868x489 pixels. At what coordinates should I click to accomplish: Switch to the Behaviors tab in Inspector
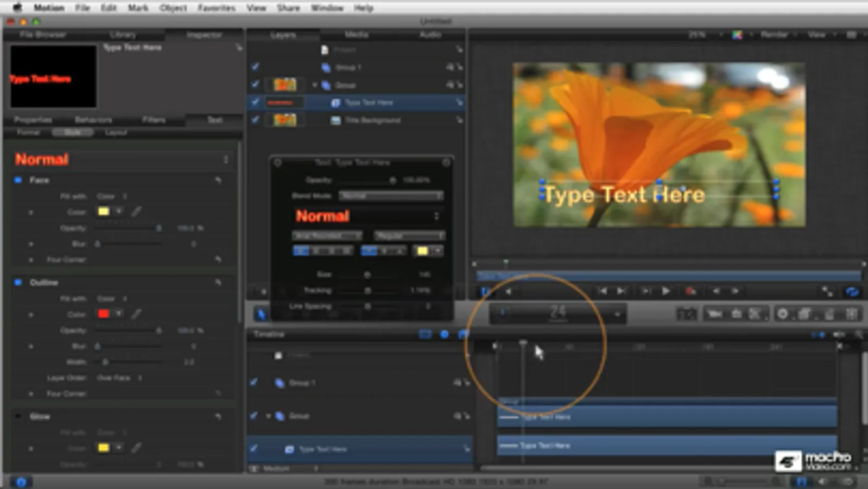tap(93, 120)
